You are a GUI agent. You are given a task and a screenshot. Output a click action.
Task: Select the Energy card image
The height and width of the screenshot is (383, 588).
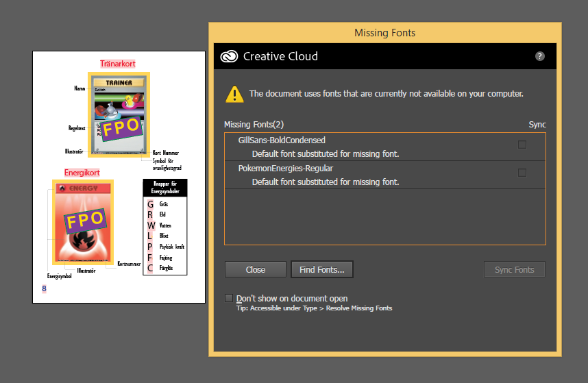[83, 222]
